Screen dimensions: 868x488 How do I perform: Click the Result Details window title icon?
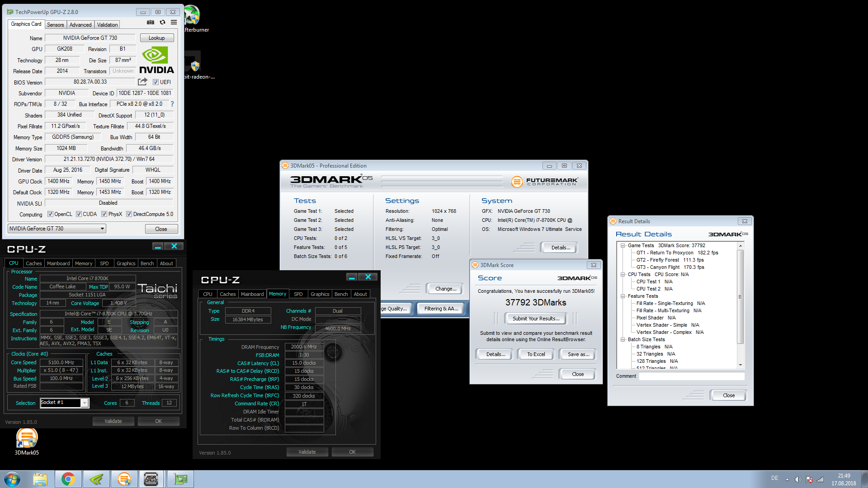coord(613,221)
